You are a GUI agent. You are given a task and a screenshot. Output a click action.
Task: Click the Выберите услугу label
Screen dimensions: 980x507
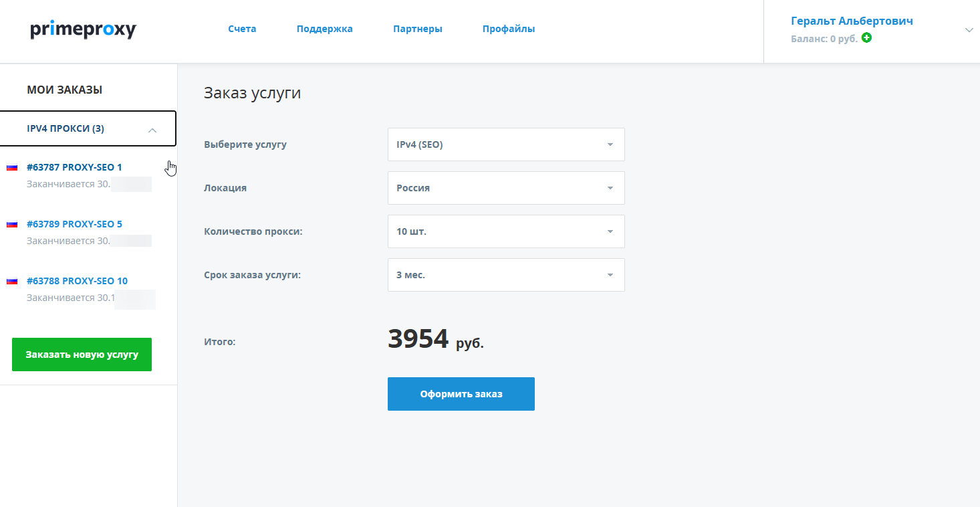(x=245, y=144)
